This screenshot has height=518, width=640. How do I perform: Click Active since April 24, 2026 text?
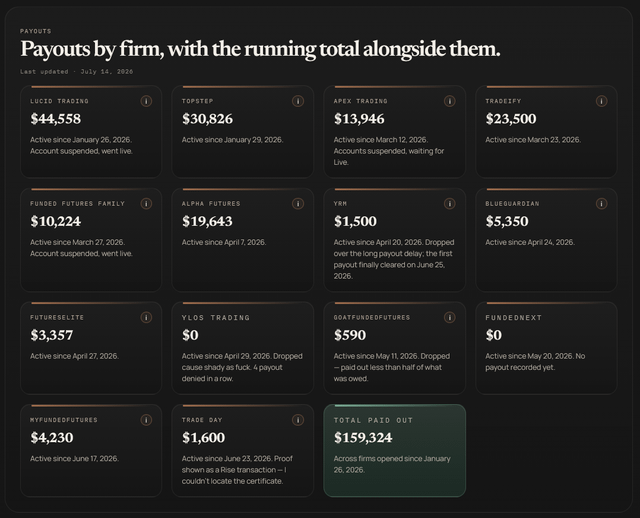530,242
